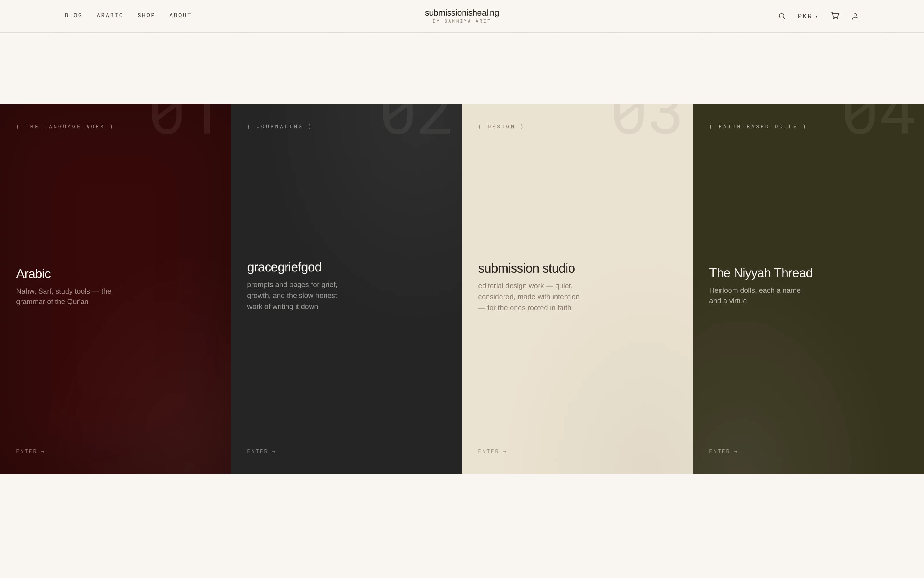924x578 pixels.
Task: Go to the BLOG menu item
Action: [74, 15]
